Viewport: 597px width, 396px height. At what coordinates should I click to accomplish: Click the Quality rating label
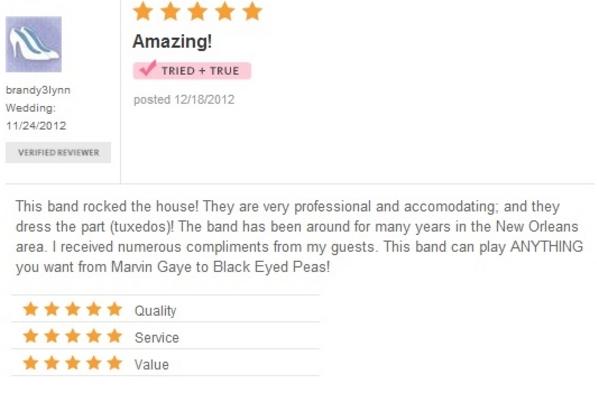click(x=155, y=311)
